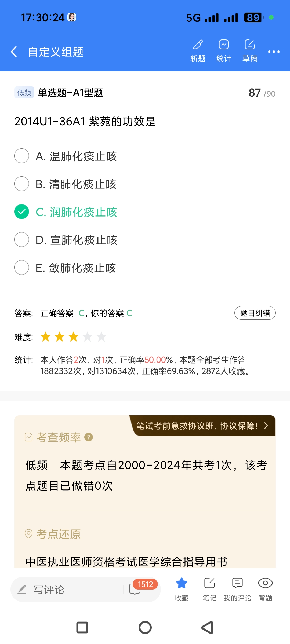
Task: Select option B 清肺化痰止咳
Action: 22,184
